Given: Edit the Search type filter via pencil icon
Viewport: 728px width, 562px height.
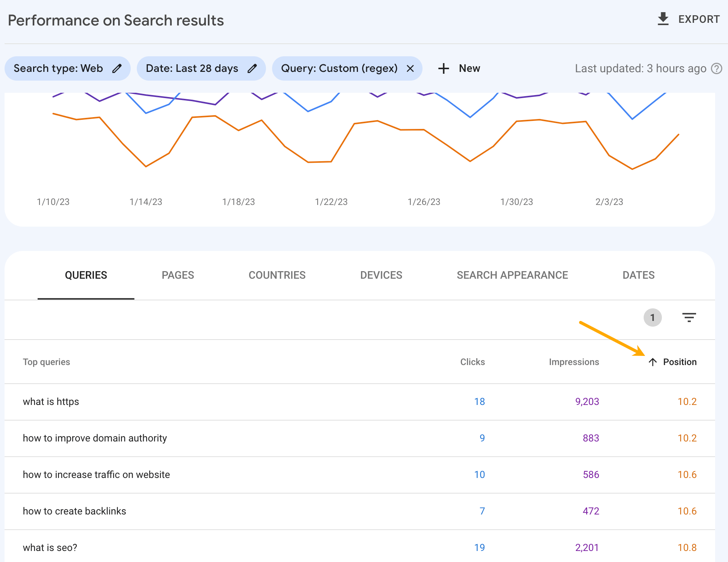Looking at the screenshot, I should (117, 68).
